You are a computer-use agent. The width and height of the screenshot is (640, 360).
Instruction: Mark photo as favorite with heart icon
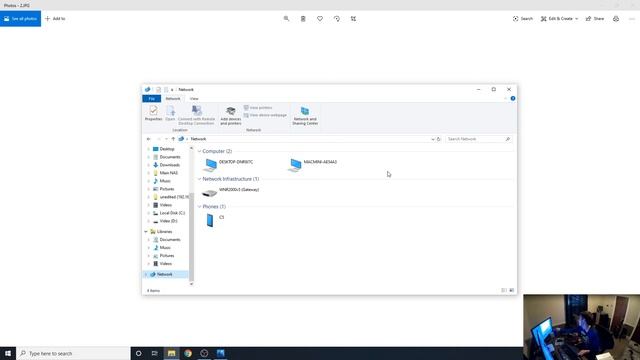click(x=320, y=19)
